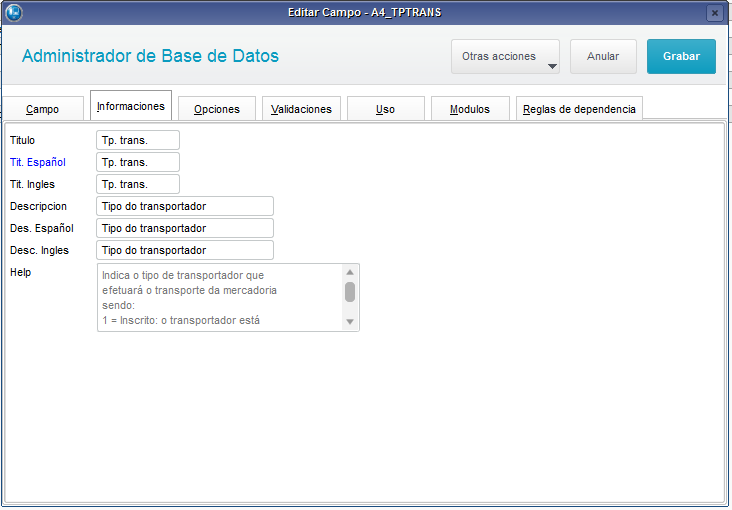
Task: Focus the Tit. Español input field
Action: coord(138,162)
